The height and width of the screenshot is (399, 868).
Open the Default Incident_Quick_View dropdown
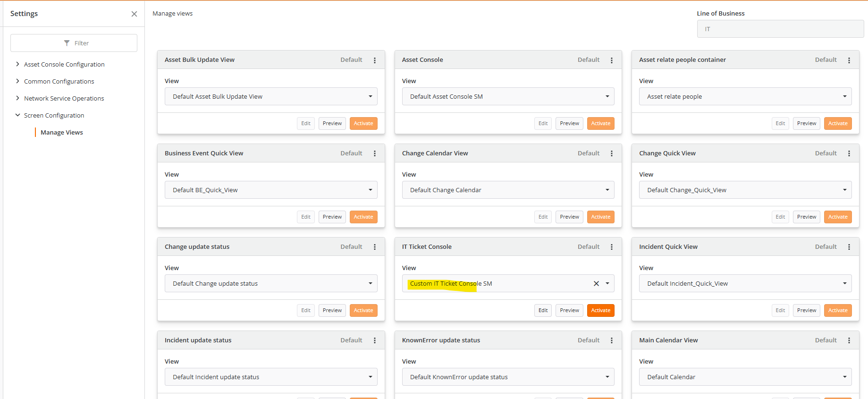[x=745, y=283]
